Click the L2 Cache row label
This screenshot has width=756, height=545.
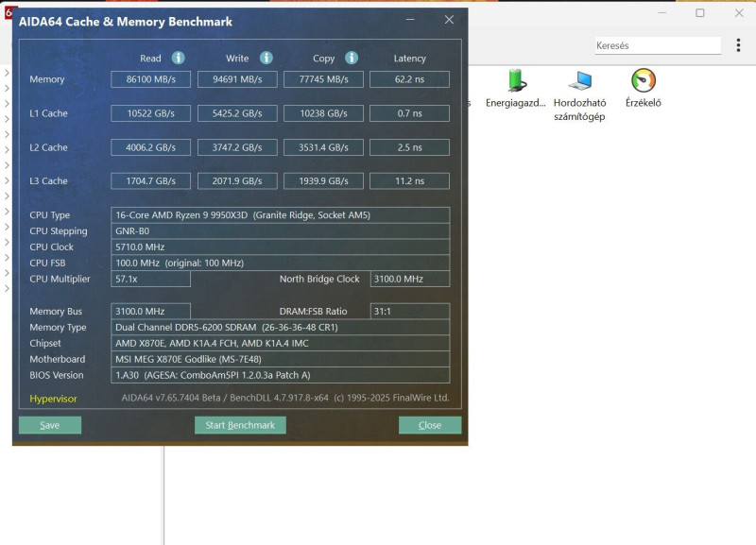coord(48,147)
